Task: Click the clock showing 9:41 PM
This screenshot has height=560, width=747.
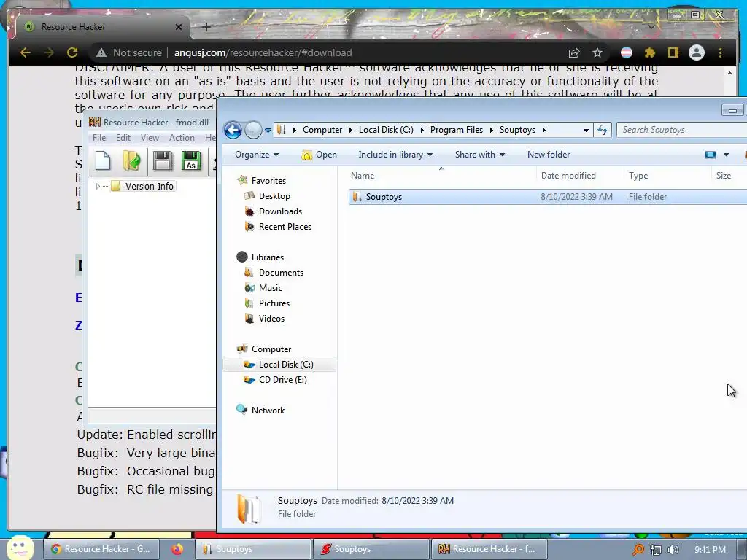Action: coord(711,550)
